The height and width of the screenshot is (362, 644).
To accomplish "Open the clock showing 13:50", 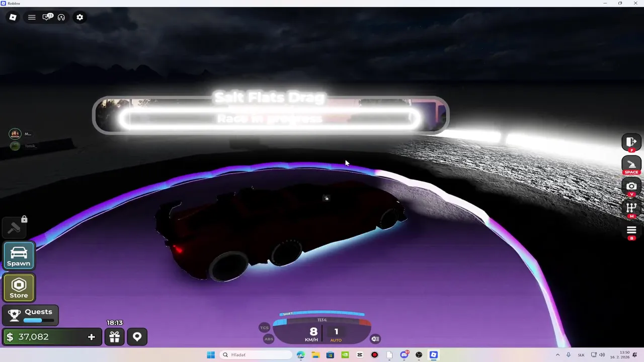I will tap(620, 355).
